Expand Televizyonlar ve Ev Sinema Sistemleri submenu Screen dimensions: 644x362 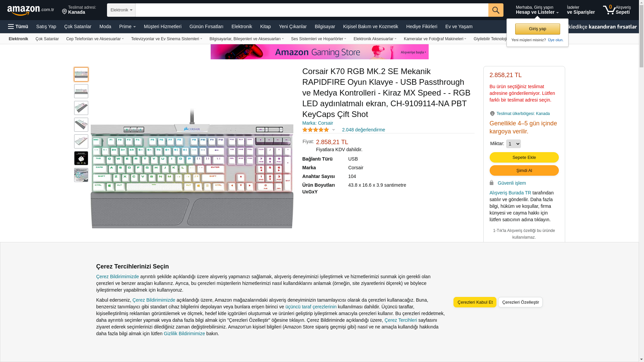167,39
